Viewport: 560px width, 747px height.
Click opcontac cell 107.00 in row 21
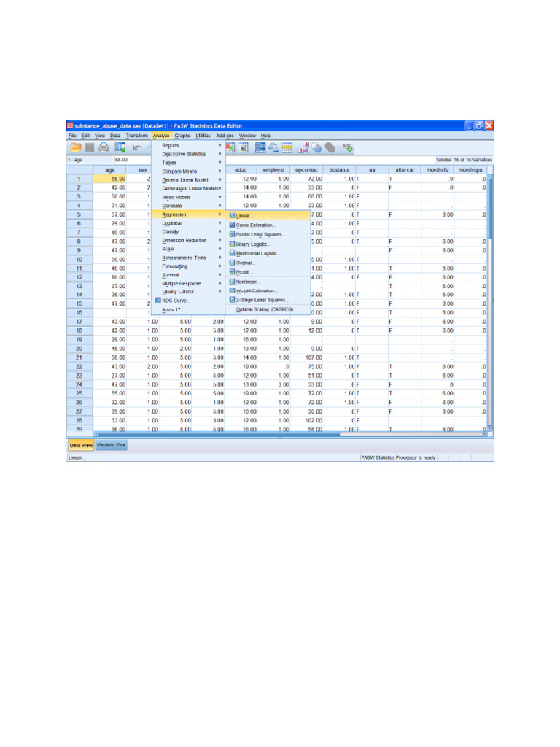[307, 357]
